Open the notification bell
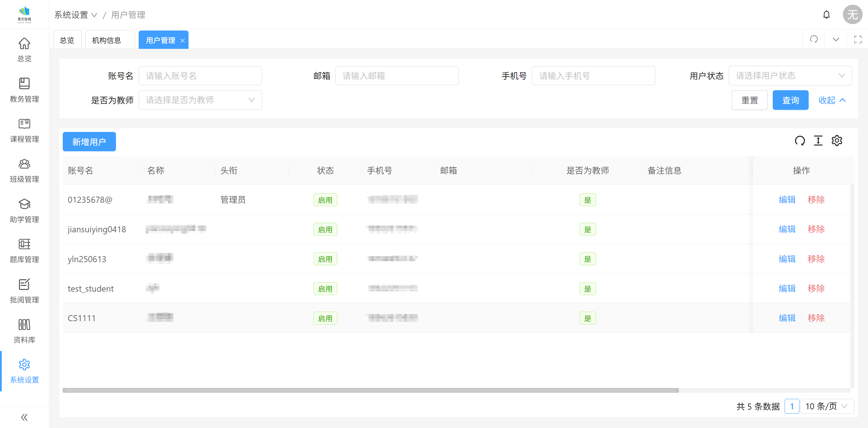 pyautogui.click(x=826, y=15)
